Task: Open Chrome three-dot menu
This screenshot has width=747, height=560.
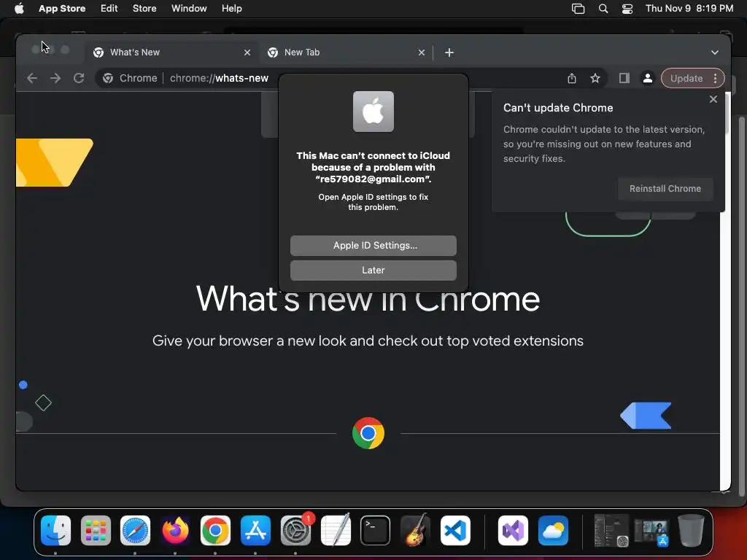Action: click(x=715, y=79)
